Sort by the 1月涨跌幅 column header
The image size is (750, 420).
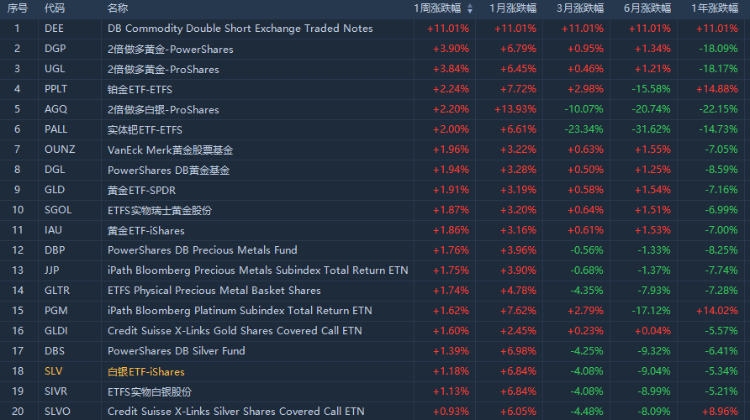pyautogui.click(x=512, y=8)
